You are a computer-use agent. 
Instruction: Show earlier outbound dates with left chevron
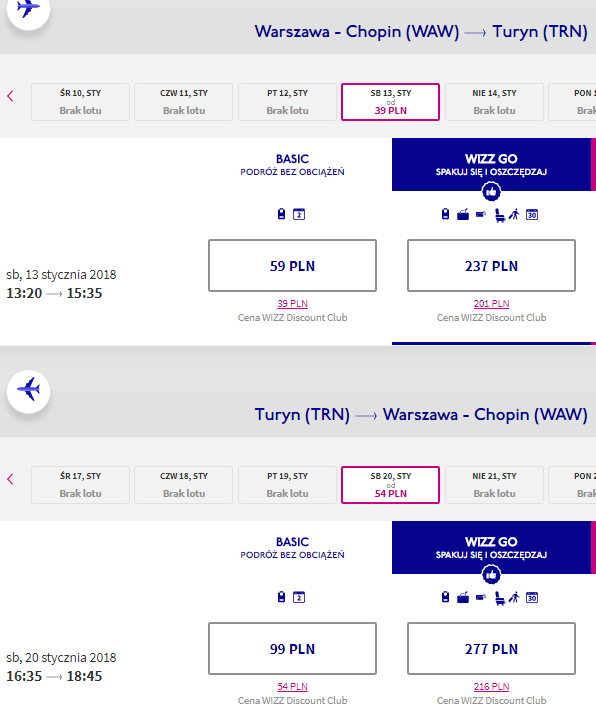point(10,96)
